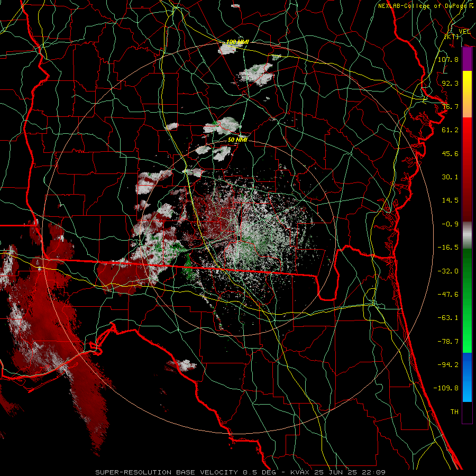476x476 pixels.
Task: Click the -0.9 velocity scale value
Action: pyautogui.click(x=450, y=224)
